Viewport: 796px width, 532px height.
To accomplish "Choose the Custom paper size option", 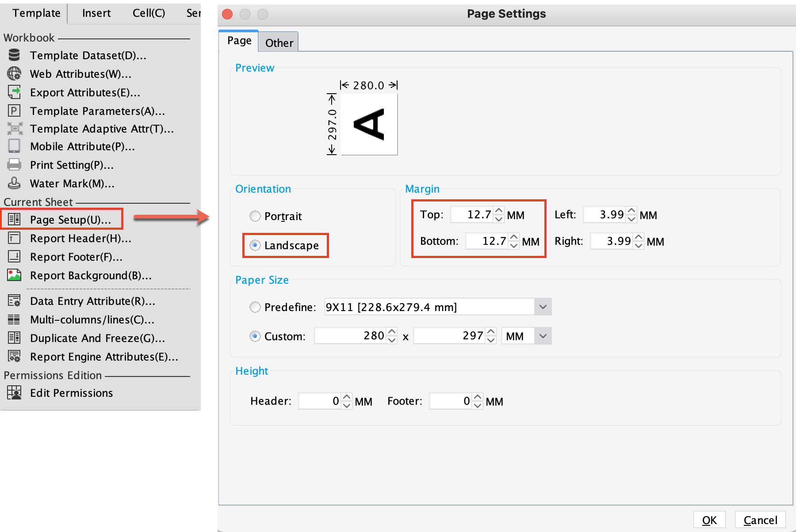I will coord(255,336).
